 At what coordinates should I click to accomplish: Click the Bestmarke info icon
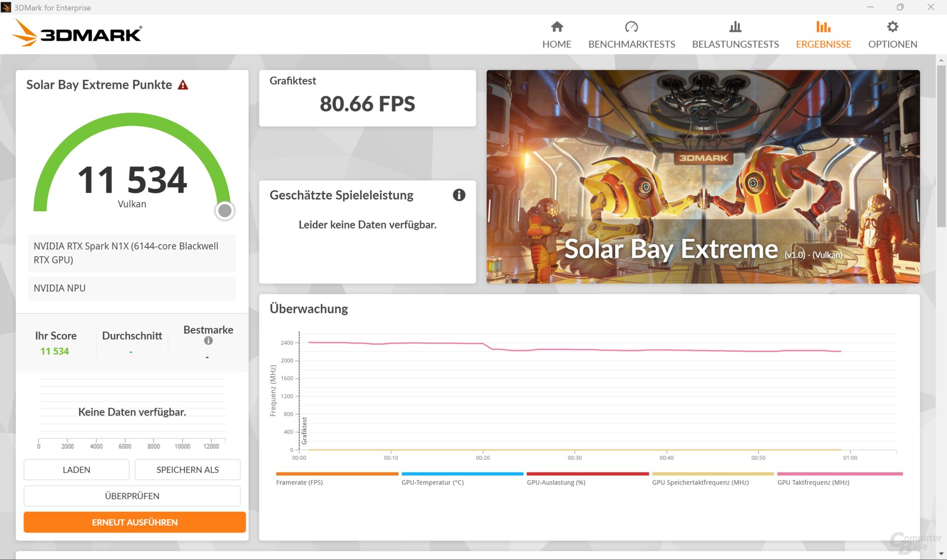[x=208, y=341]
